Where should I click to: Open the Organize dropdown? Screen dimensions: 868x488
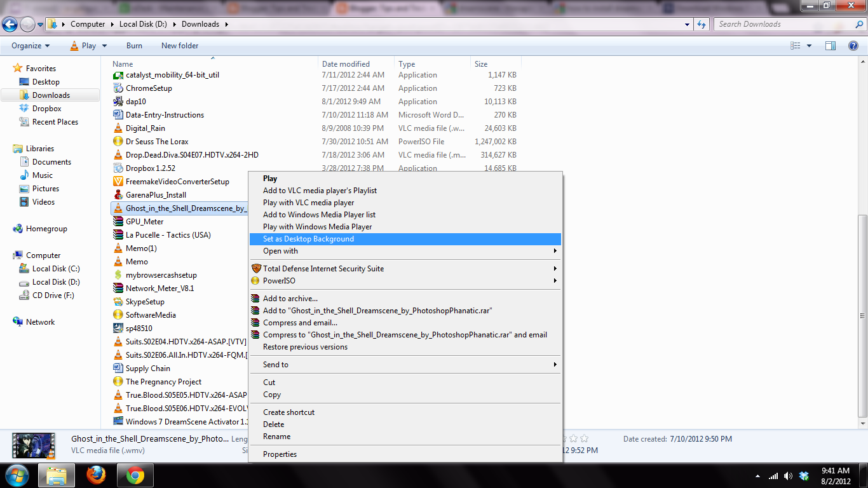(x=31, y=46)
